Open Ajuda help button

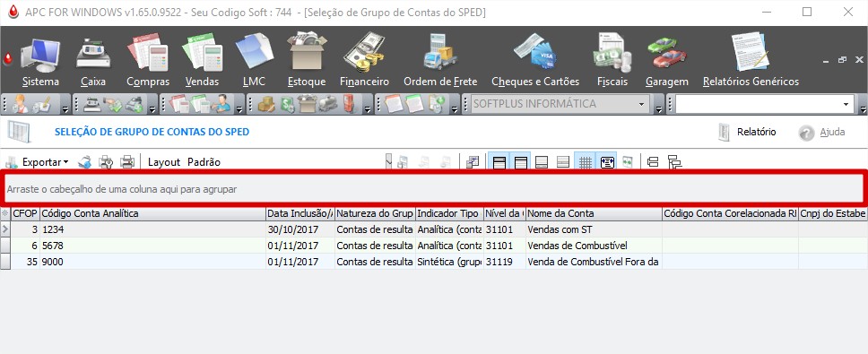821,133
